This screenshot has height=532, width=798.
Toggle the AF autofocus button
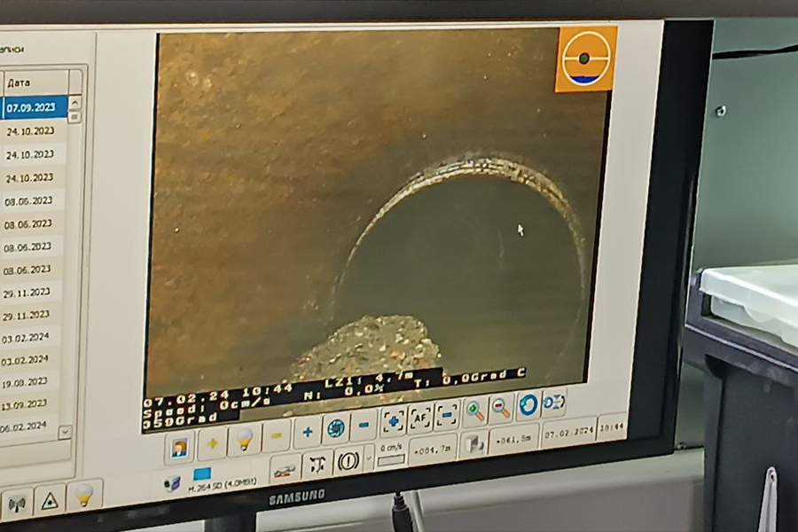click(x=420, y=417)
